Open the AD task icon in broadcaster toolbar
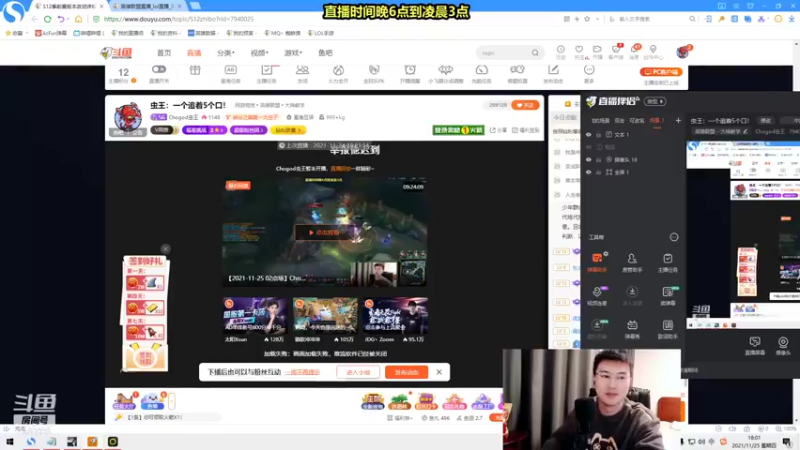This screenshot has width=800, height=450. (x=231, y=70)
